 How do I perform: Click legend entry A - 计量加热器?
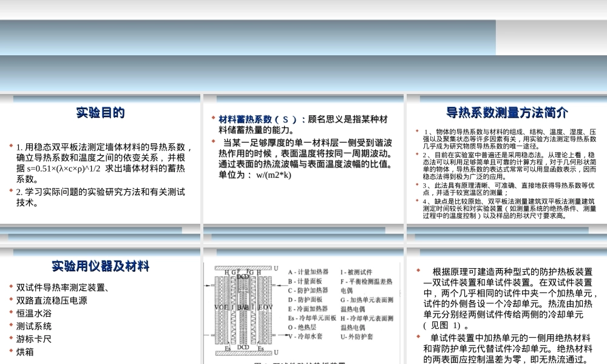click(308, 272)
